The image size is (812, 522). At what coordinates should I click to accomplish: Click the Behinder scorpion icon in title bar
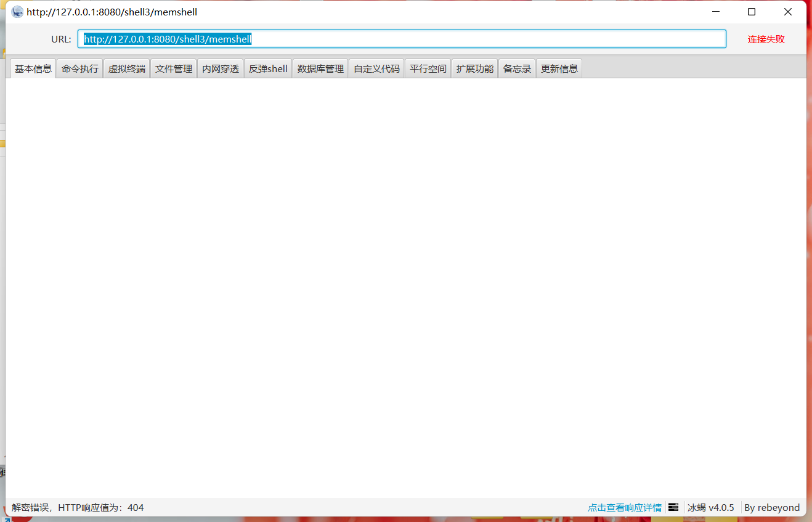click(17, 12)
